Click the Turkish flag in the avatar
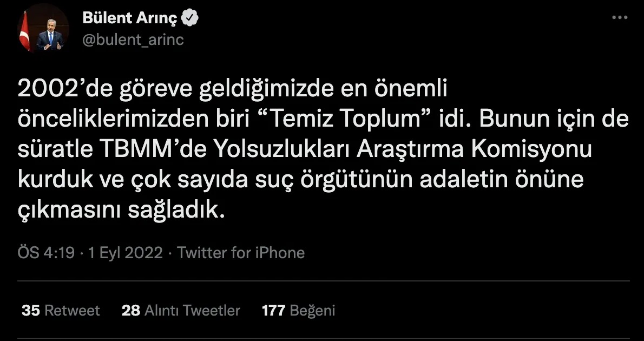The image size is (644, 341). (x=24, y=30)
